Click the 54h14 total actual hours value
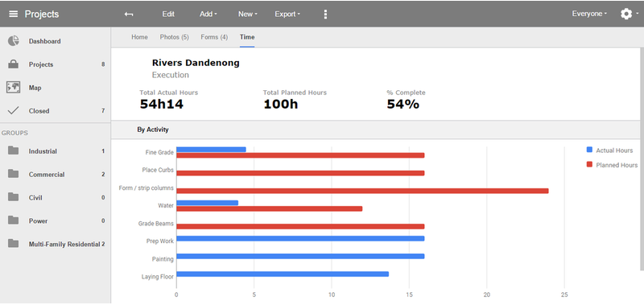644x305 pixels. [162, 105]
